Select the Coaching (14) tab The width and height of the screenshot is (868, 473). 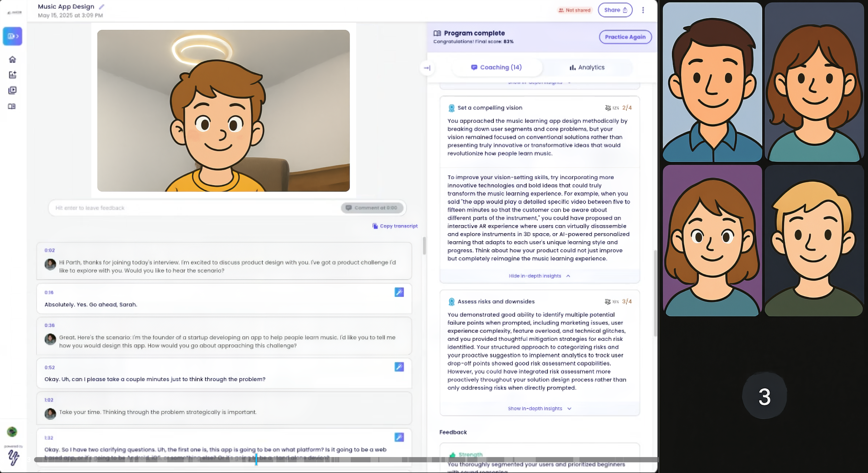[496, 67]
